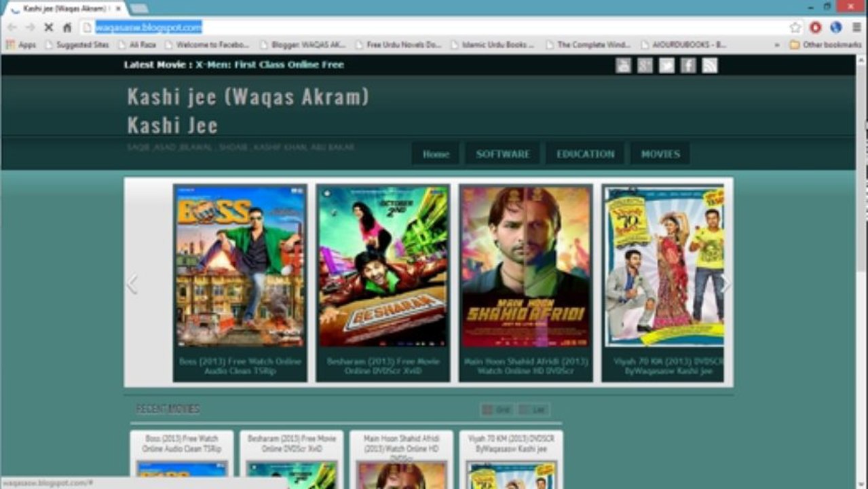Slide carousel to previous movie arrow

point(132,283)
